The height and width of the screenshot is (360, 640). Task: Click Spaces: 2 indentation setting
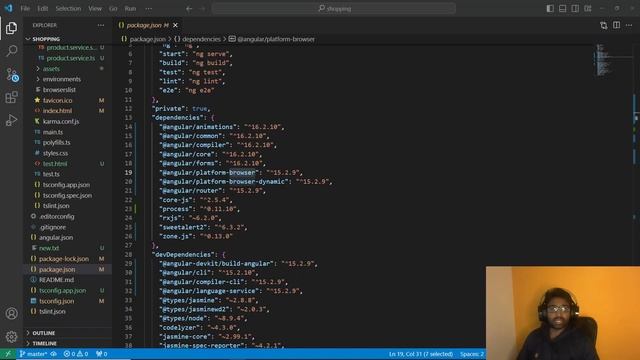point(472,354)
